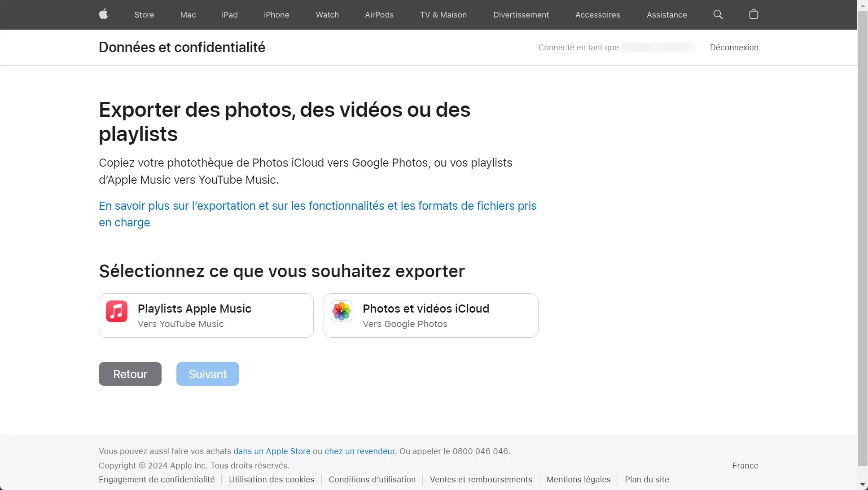Open the search icon in the top menu
The width and height of the screenshot is (868, 490).
click(718, 14)
